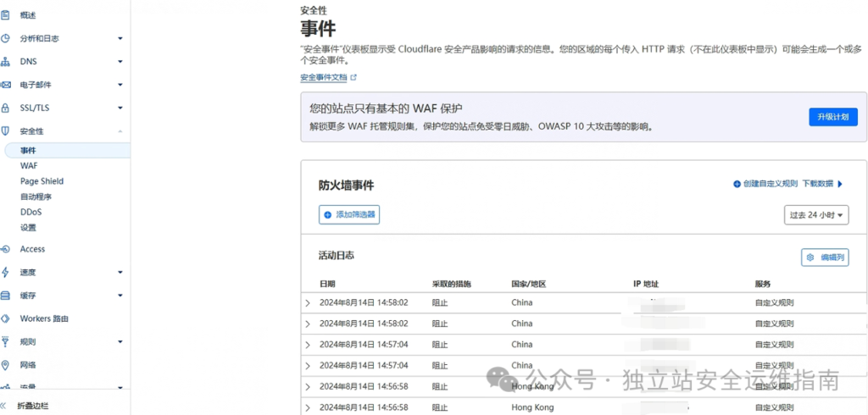
Task: Click the collapse sidebar double-chevron icon
Action: (x=3, y=406)
